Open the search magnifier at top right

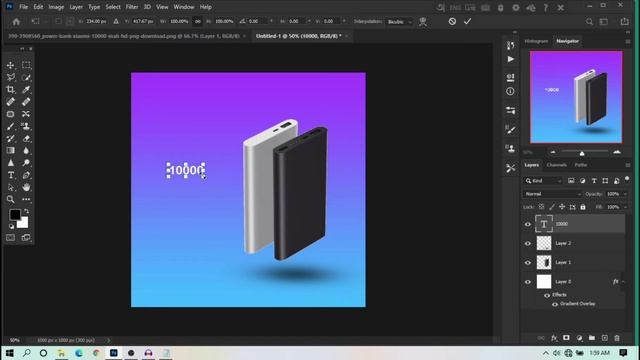(x=589, y=22)
